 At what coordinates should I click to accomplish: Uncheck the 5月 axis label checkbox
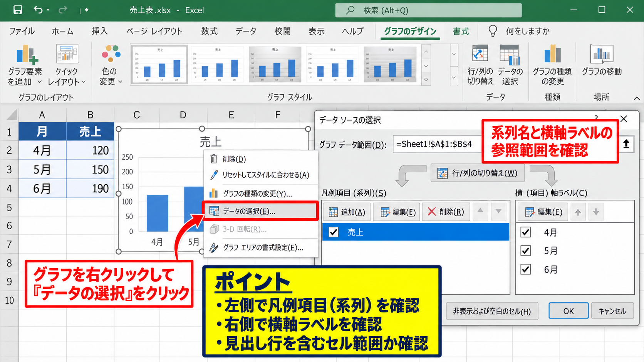[526, 250]
